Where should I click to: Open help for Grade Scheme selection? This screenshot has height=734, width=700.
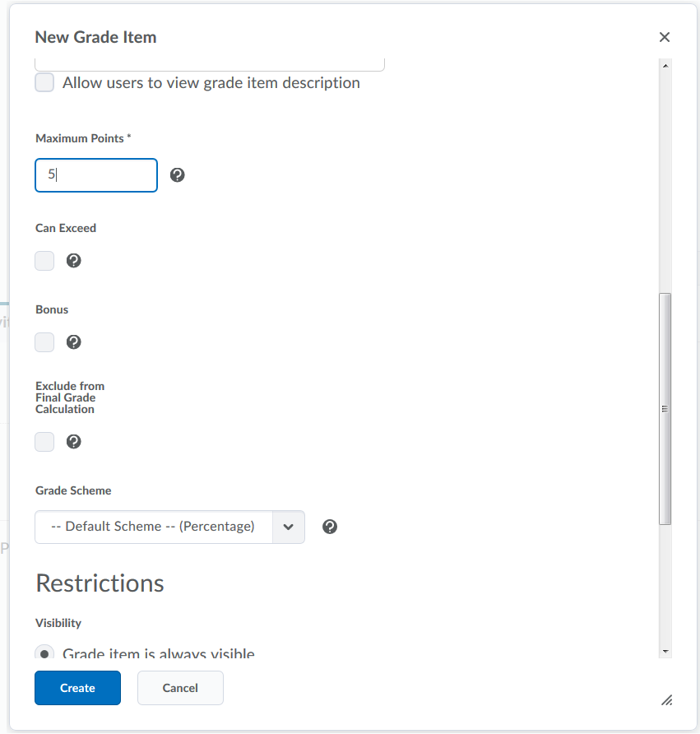[329, 527]
